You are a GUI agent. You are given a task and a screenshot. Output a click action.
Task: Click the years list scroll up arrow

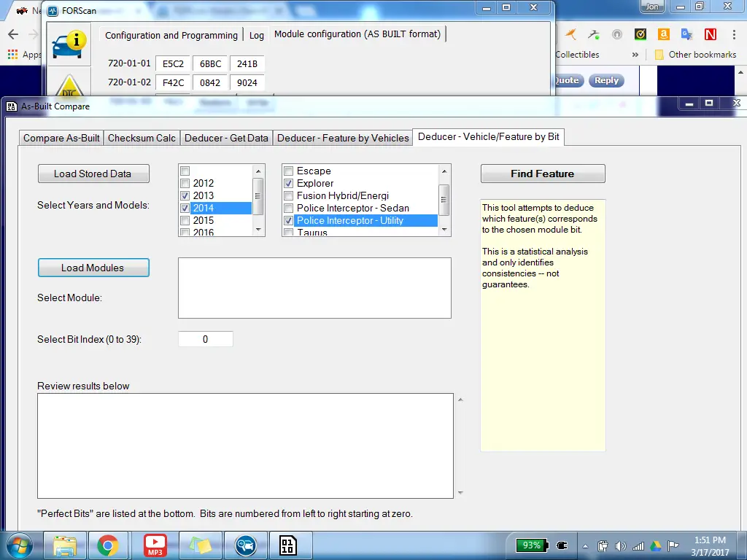click(x=258, y=171)
